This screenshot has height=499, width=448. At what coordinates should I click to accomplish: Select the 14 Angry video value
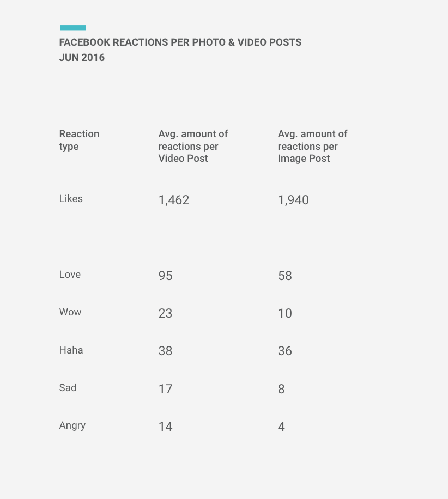(165, 427)
